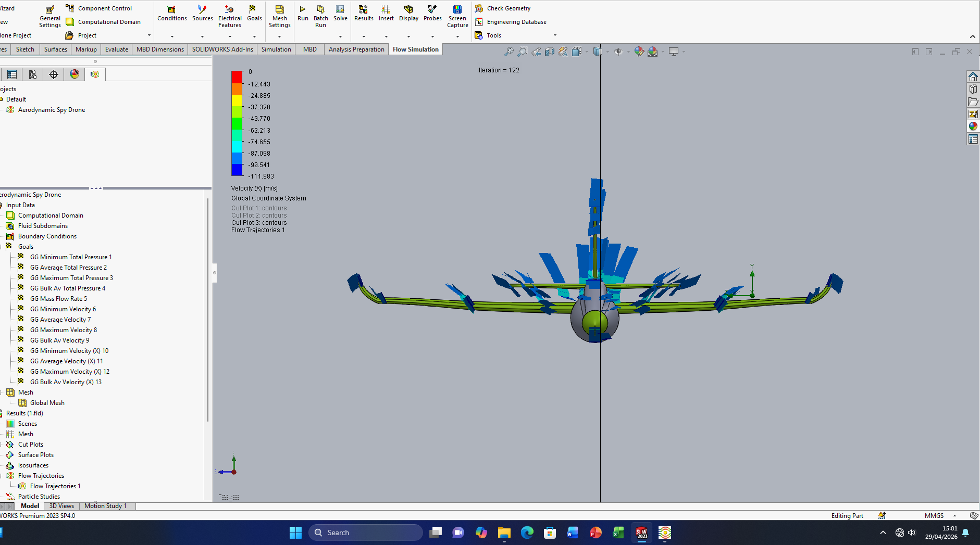The width and height of the screenshot is (980, 545).
Task: Click the Zoom to Area icon
Action: (523, 52)
